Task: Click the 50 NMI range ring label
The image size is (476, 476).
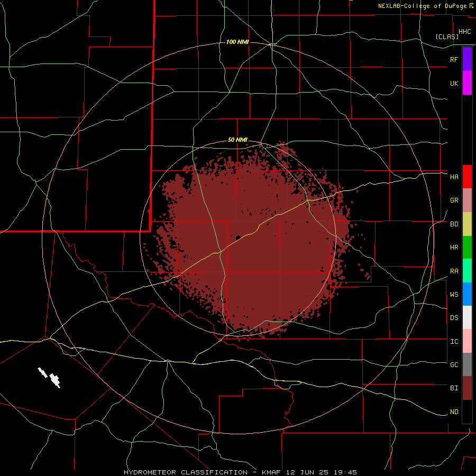Action: point(237,140)
